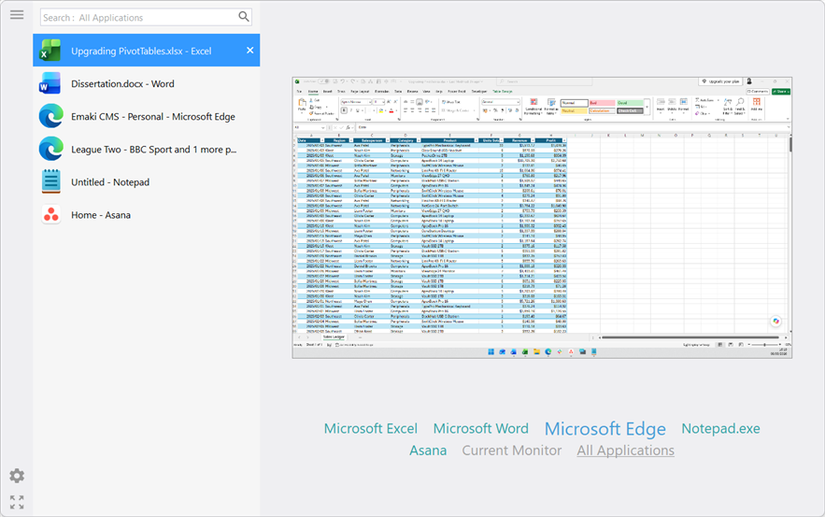Click the Excel window preview thumbnail
This screenshot has height=517, width=825.
(x=542, y=218)
